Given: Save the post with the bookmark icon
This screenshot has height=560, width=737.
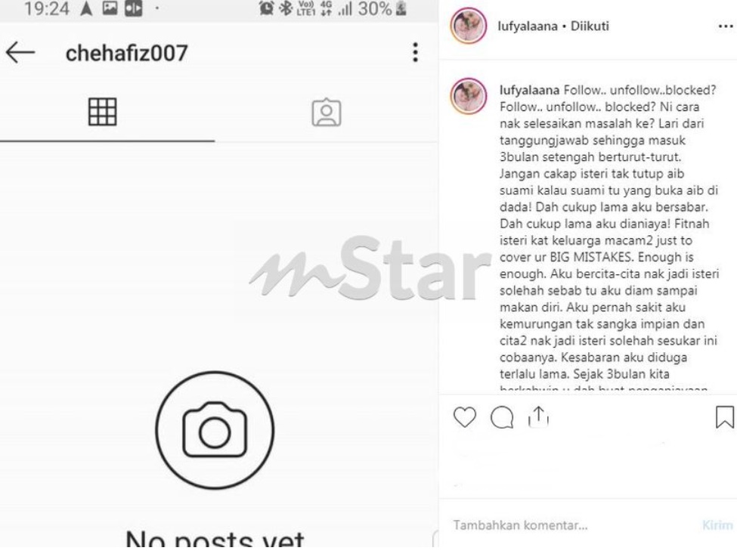Looking at the screenshot, I should tap(724, 417).
